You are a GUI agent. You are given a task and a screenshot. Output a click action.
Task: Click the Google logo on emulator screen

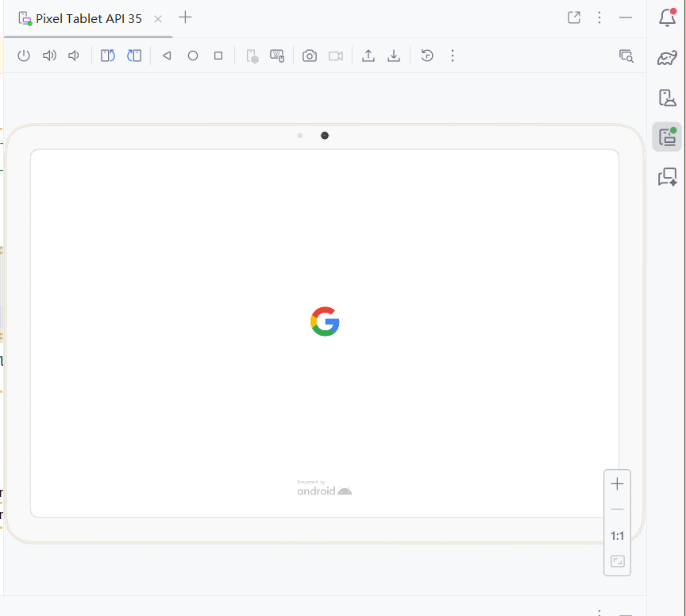(325, 321)
